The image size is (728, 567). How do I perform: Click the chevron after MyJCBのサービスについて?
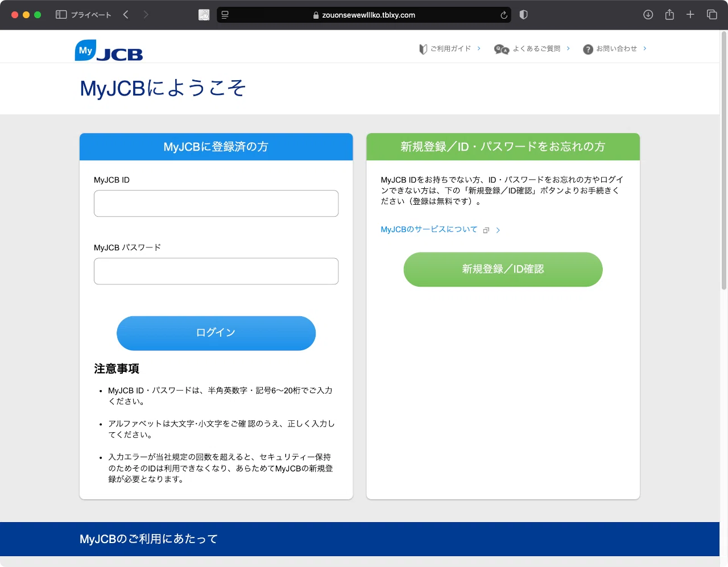tap(498, 230)
